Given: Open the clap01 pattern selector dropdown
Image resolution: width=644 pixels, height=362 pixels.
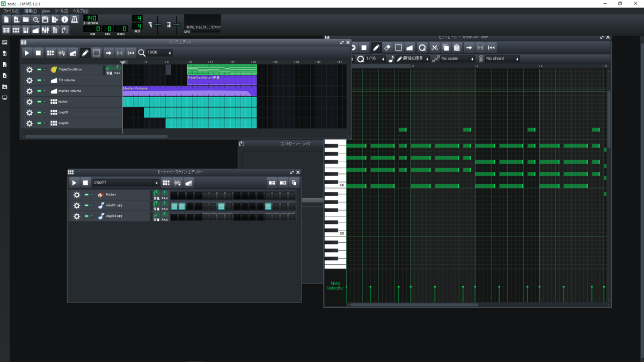Looking at the screenshot, I should (123, 183).
